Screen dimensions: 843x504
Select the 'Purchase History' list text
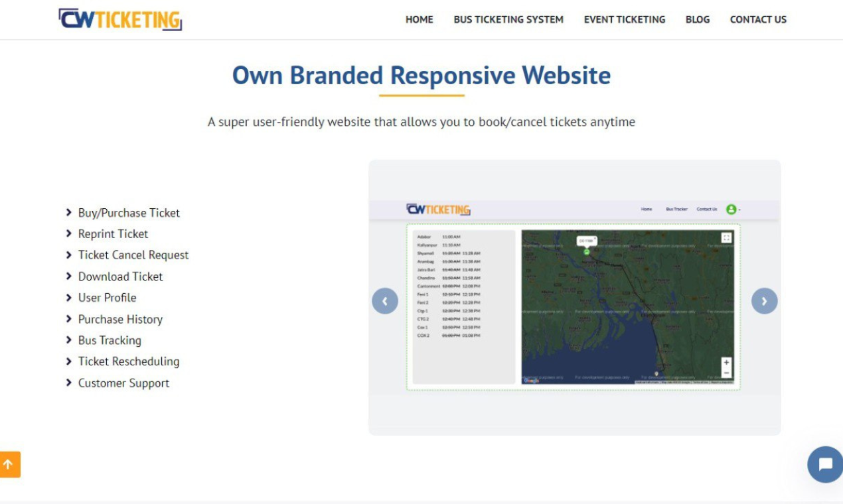[120, 320]
